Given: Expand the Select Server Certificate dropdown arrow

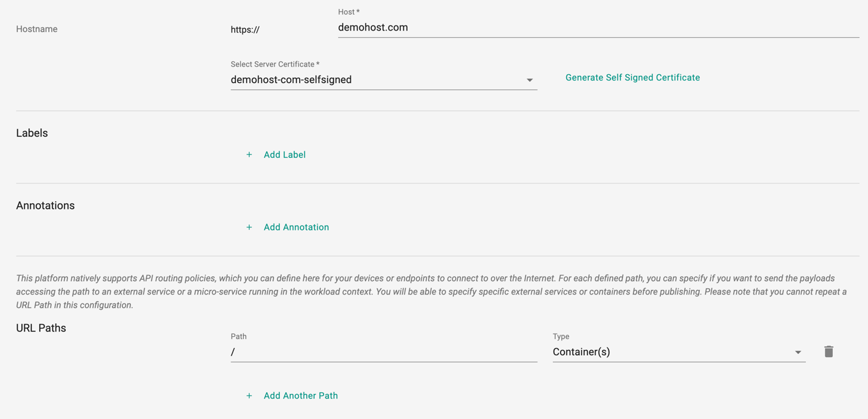Looking at the screenshot, I should (529, 80).
